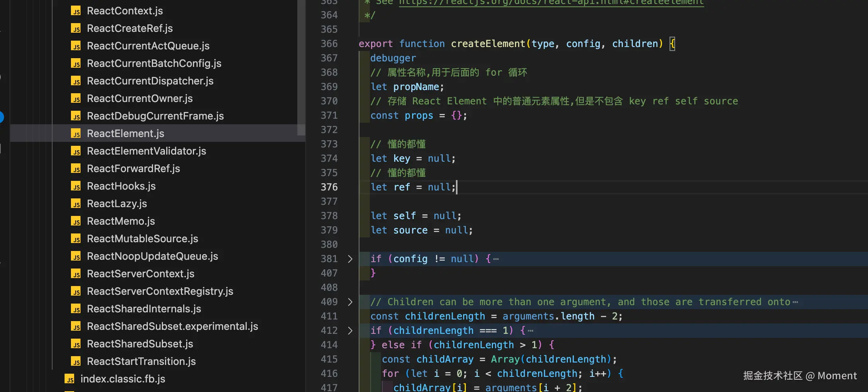This screenshot has height=392, width=868.
Task: Select ReactStartTransition.js
Action: 141,361
